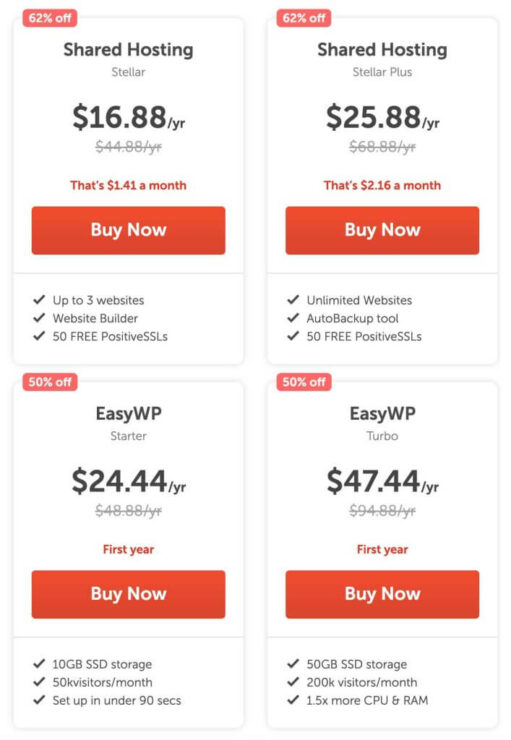This screenshot has height=740, width=511.
Task: Click Buy Now for EasyWP Turbo
Action: click(382, 594)
